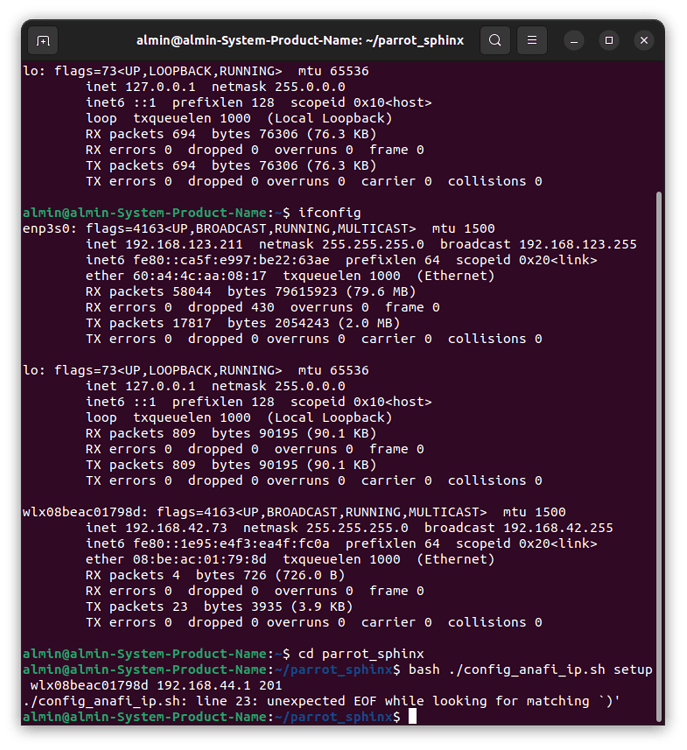Minimize the terminal window
Image resolution: width=687 pixels, height=750 pixels.
click(x=574, y=41)
